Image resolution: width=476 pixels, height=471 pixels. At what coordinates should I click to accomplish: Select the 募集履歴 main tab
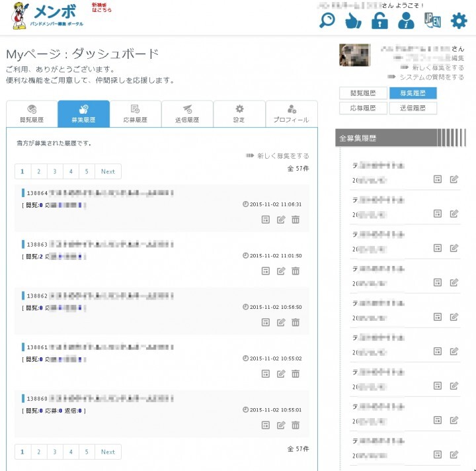click(83, 114)
